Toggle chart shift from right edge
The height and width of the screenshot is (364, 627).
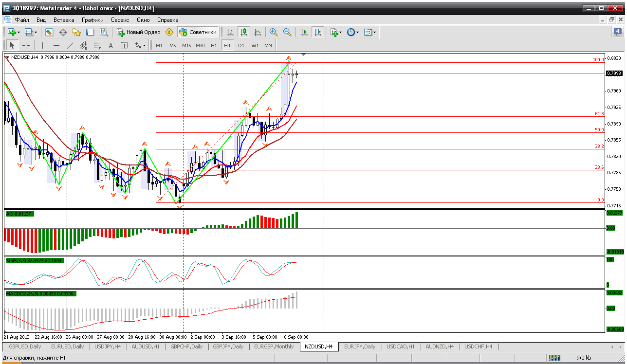(x=317, y=32)
